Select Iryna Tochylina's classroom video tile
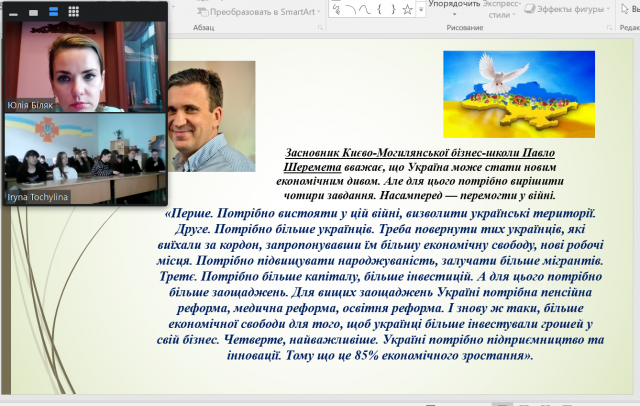This screenshot has height=406, width=640. coord(85,158)
